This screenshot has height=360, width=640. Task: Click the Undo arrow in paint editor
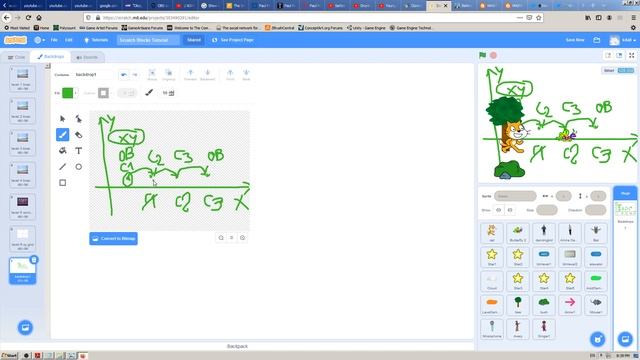tap(124, 74)
